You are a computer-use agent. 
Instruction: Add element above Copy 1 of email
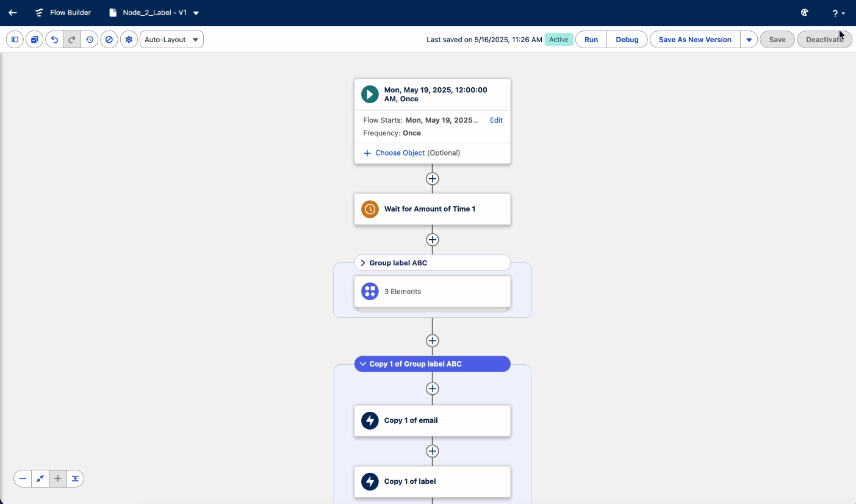point(432,389)
